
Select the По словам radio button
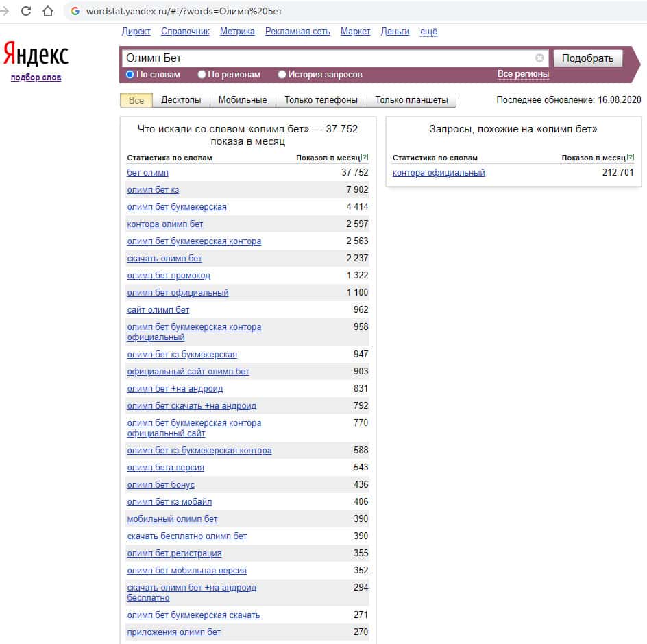(130, 74)
